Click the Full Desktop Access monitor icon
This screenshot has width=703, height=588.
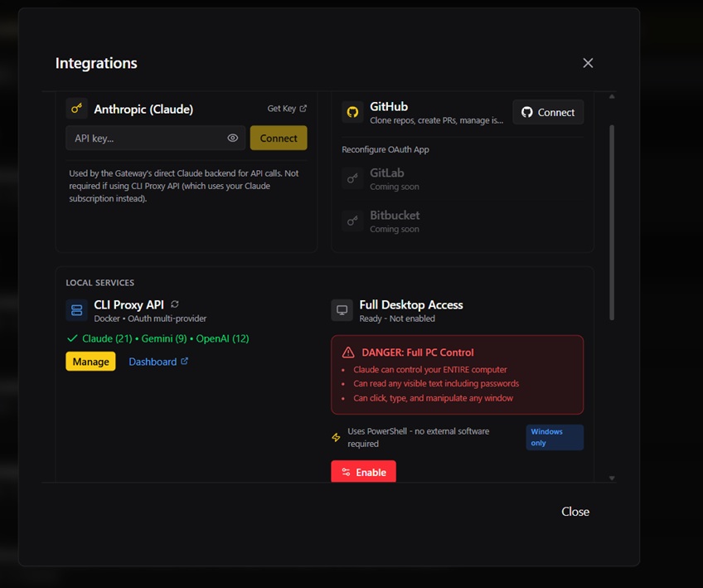click(342, 309)
